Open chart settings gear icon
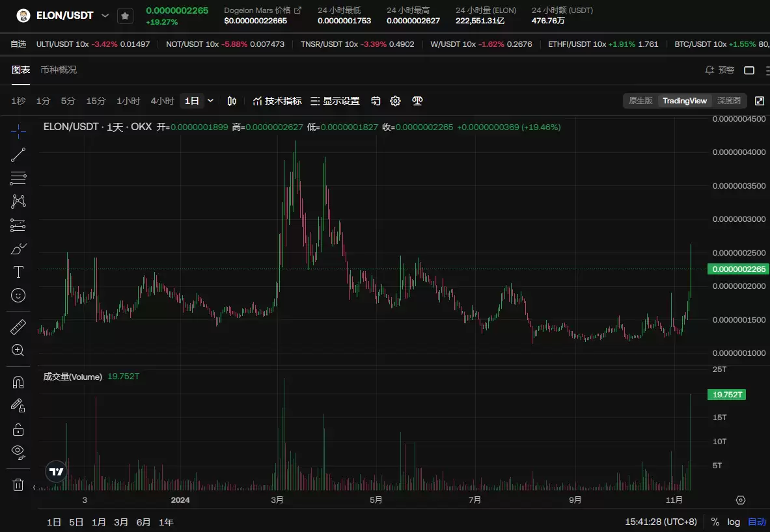The image size is (770, 532). coord(395,101)
